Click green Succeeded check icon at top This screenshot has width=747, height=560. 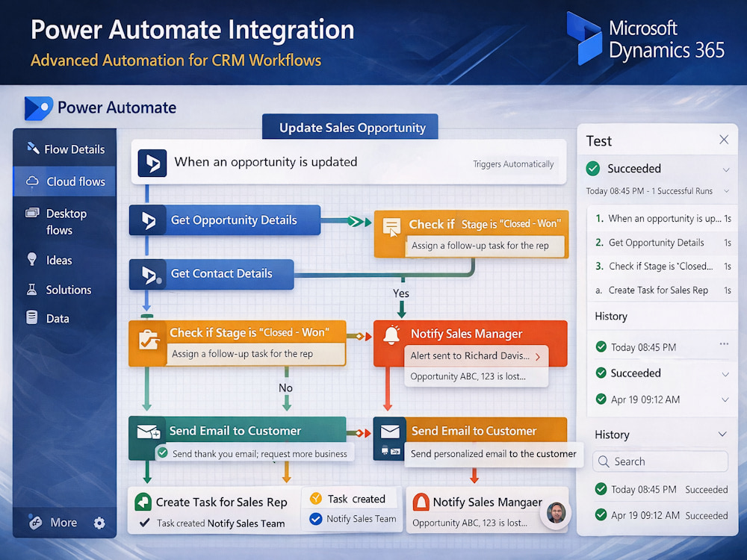point(592,168)
